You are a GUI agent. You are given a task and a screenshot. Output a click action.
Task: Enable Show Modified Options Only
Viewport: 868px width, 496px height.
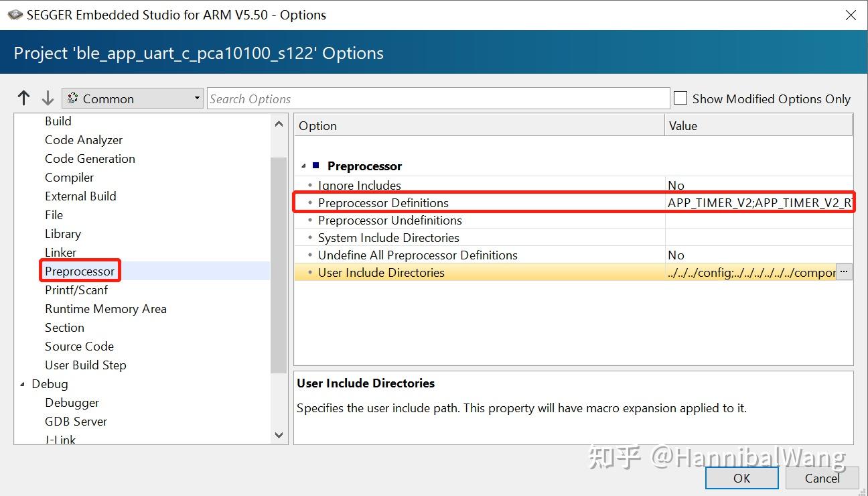click(680, 98)
